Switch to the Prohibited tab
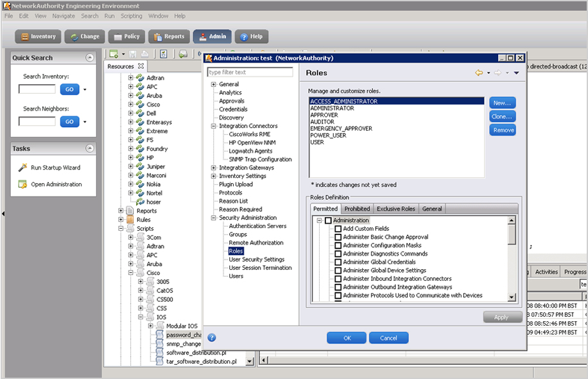The image size is (588, 379). [357, 209]
